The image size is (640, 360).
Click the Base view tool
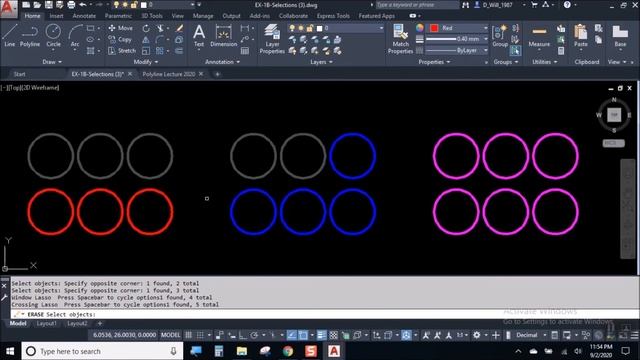click(x=620, y=36)
